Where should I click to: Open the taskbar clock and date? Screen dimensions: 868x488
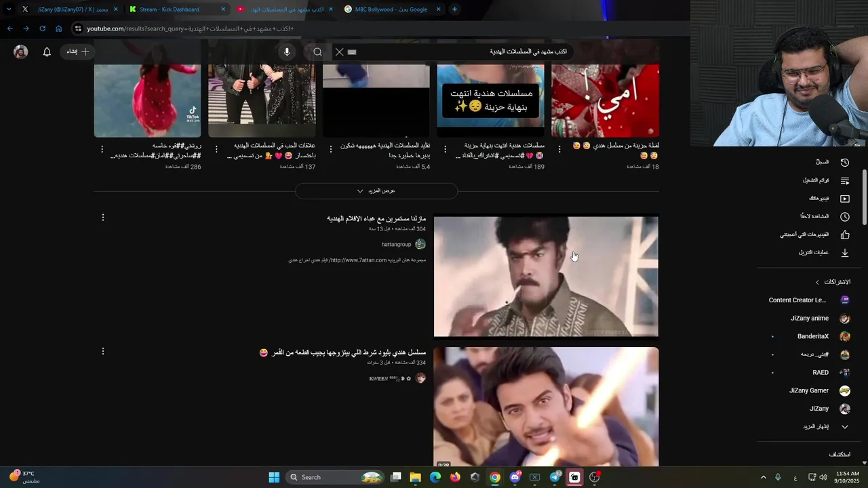848,477
